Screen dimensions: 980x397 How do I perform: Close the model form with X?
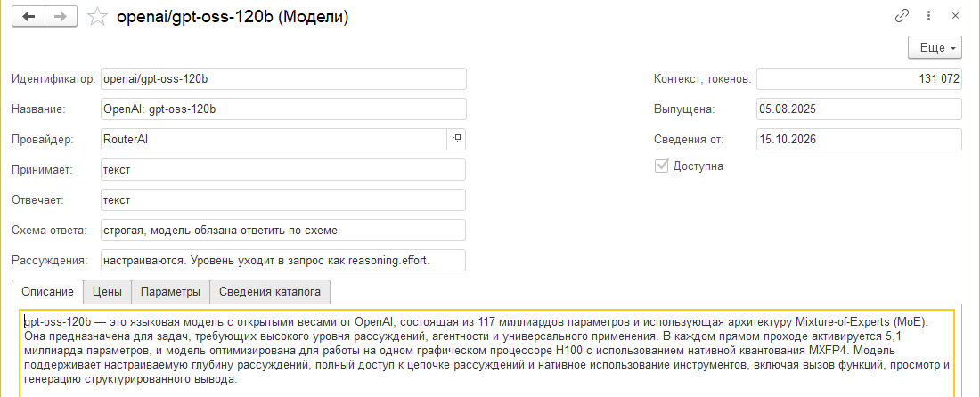coord(955,16)
